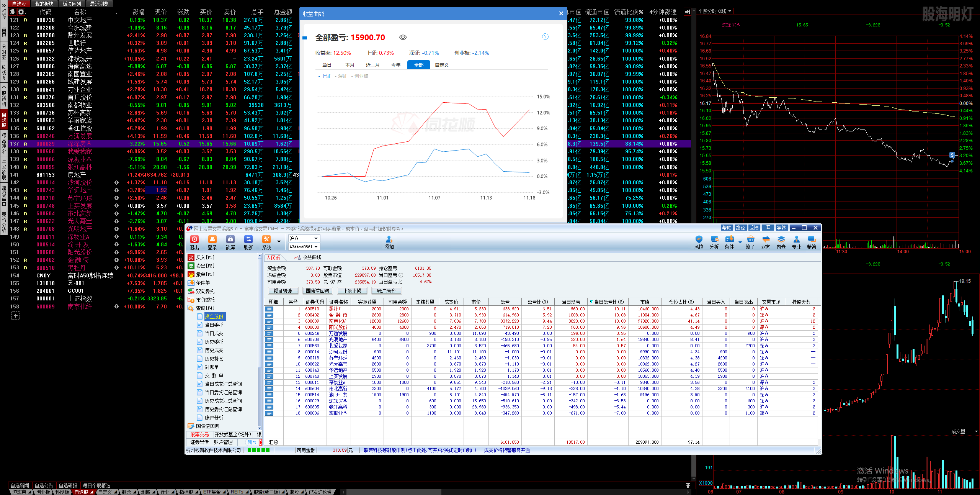This screenshot has width=980, height=495.
Task: Switch to 开放式基金(场外) tab
Action: click(233, 434)
